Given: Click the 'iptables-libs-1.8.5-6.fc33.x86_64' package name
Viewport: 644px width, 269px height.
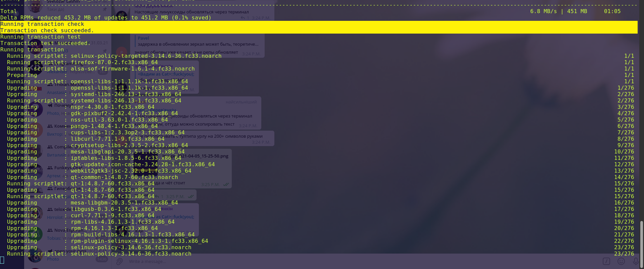Looking at the screenshot, I should click(126, 158).
